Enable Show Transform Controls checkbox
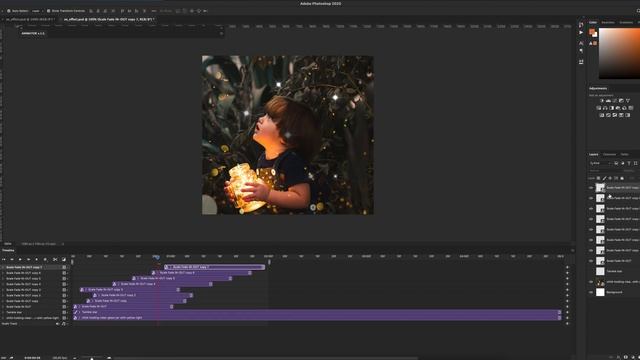The height and width of the screenshot is (360, 640). pyautogui.click(x=48, y=11)
